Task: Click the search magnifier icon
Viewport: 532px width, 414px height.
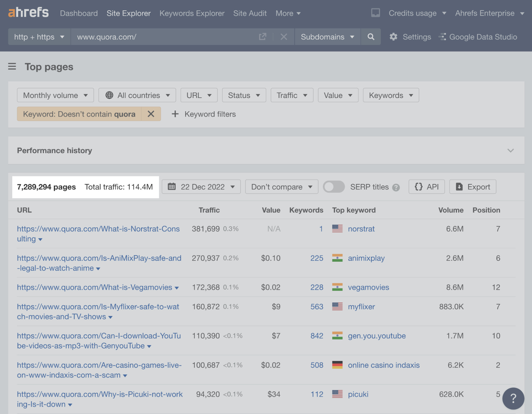Action: coord(370,36)
